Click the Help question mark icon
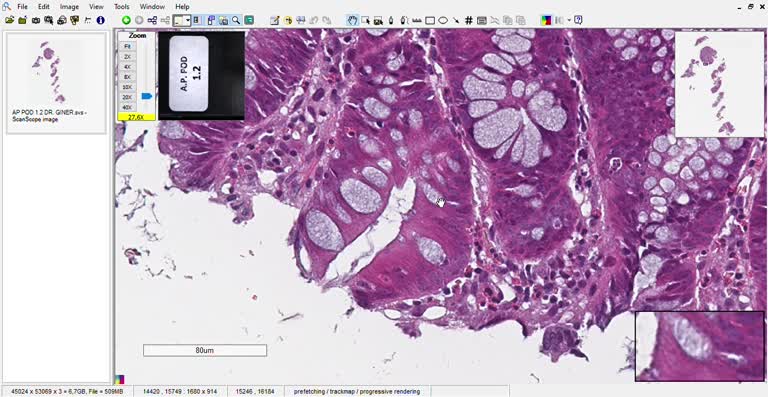This screenshot has height=397, width=768. 578,20
